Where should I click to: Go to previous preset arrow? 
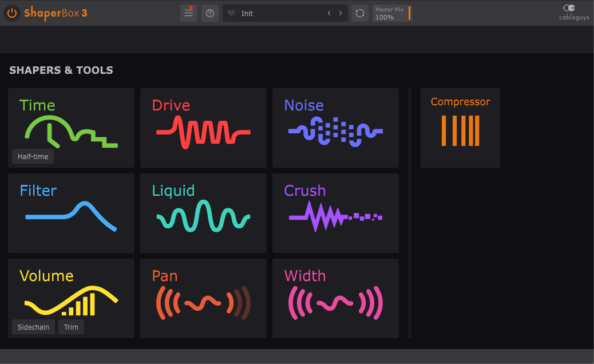point(329,13)
